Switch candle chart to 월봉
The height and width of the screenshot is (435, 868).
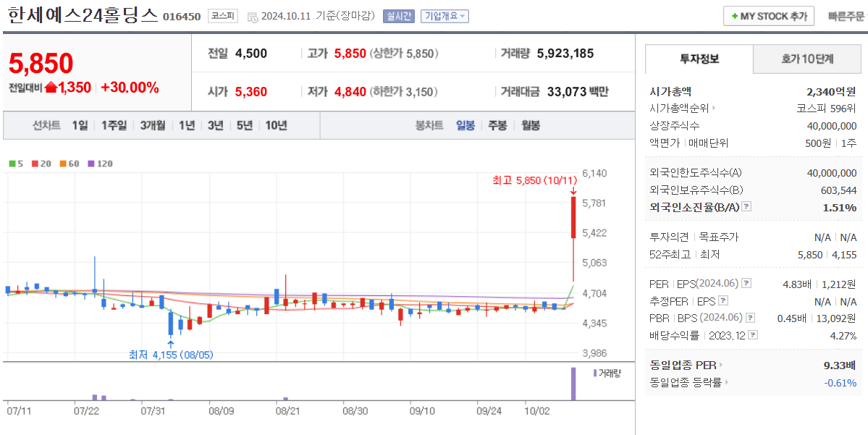pyautogui.click(x=531, y=126)
